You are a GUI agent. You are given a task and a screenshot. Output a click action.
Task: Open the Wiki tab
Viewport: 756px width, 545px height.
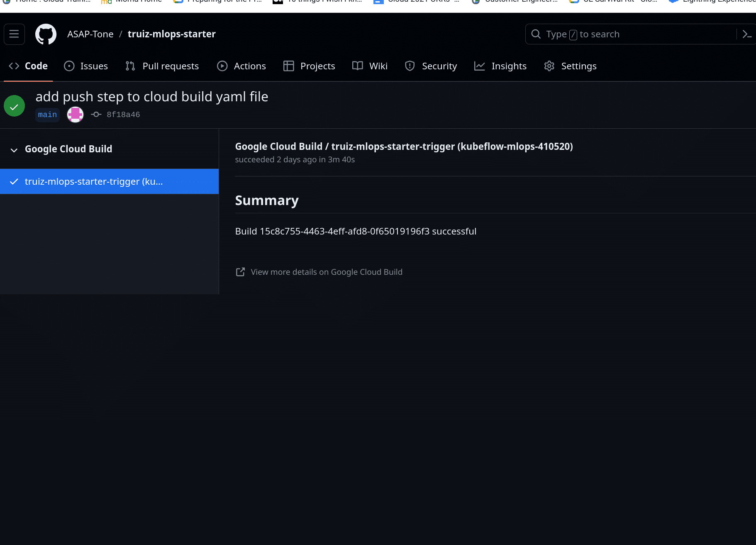(370, 66)
